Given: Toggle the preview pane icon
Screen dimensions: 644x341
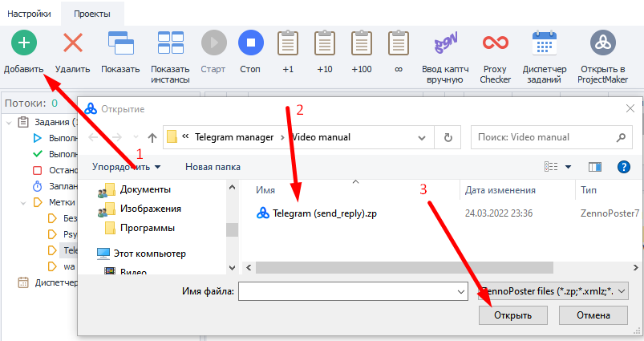Looking at the screenshot, I should tap(595, 167).
